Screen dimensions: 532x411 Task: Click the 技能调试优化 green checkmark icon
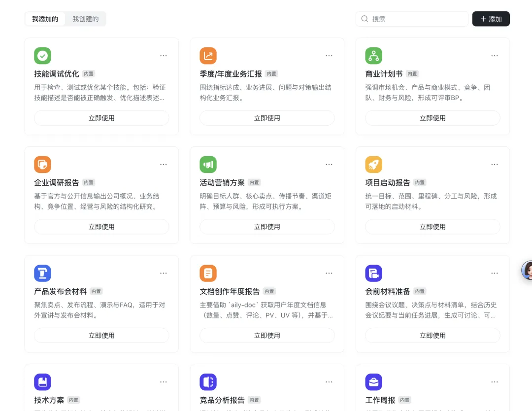coord(42,56)
